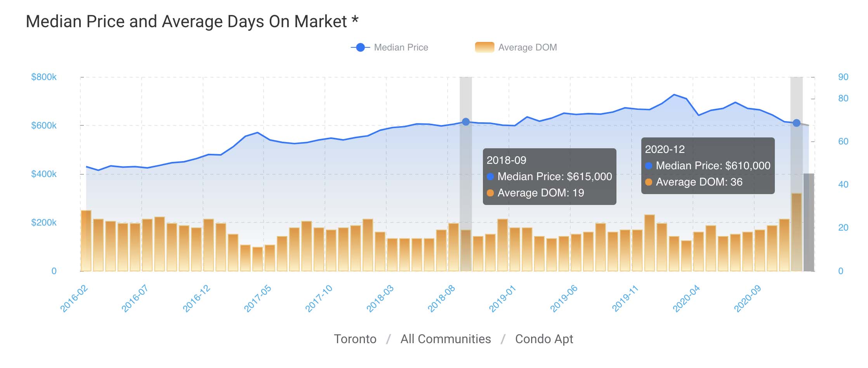Click the blue Median Price legend marker

point(360,47)
